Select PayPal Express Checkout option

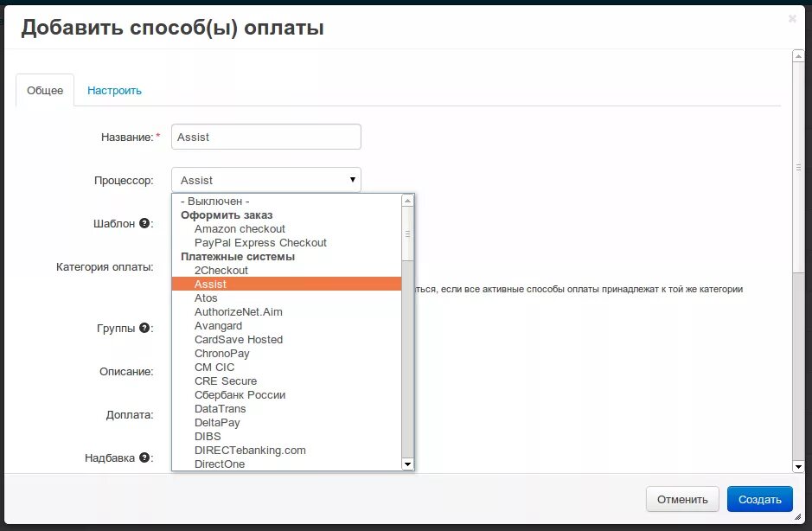[287, 242]
